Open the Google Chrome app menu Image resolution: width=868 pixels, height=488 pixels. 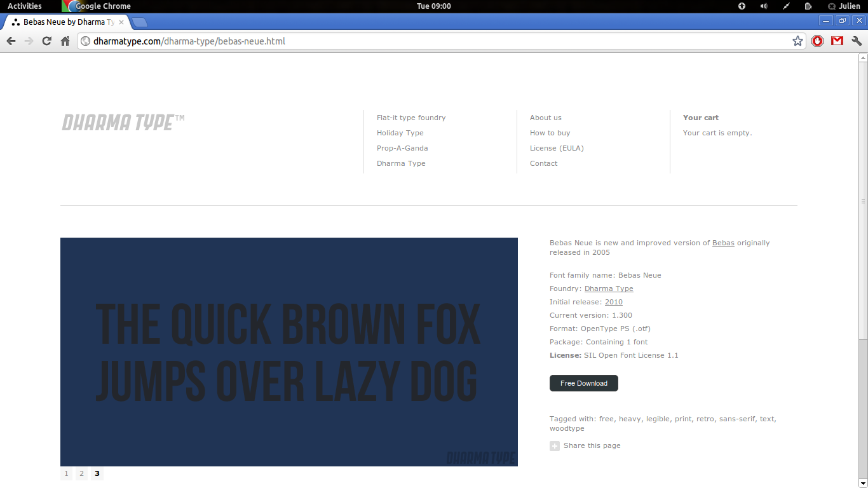[x=97, y=6]
